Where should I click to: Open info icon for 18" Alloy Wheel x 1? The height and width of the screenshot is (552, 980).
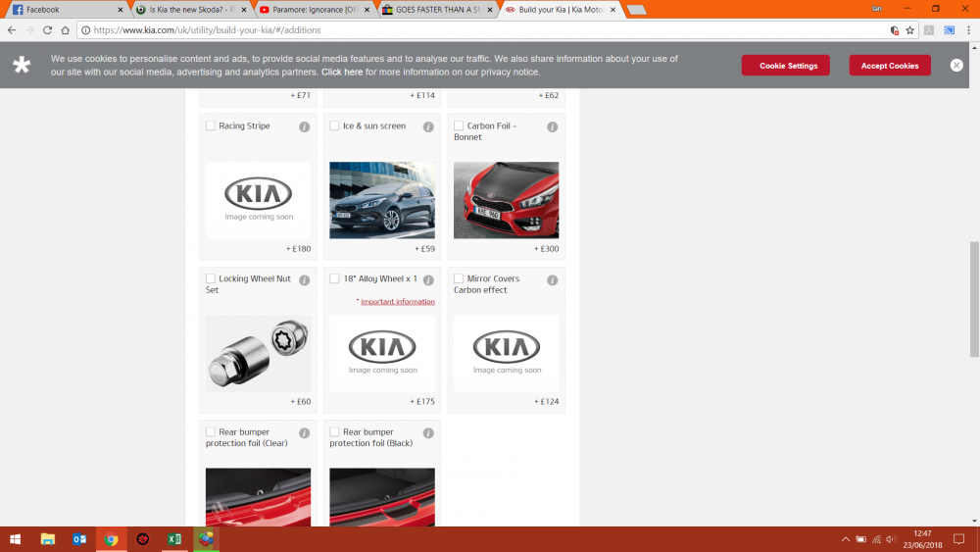coord(428,280)
